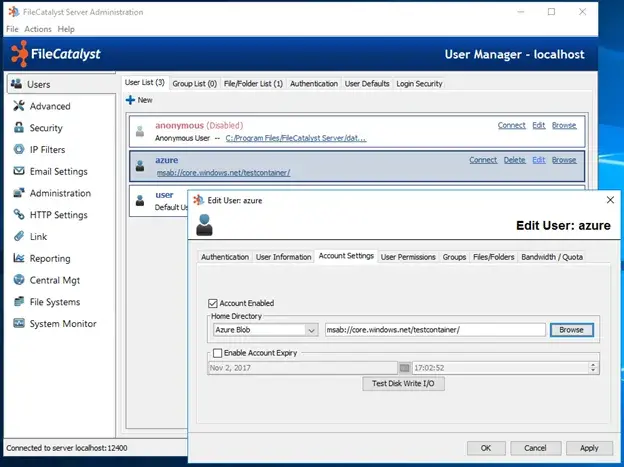Open the User Defaults tab

[367, 84]
